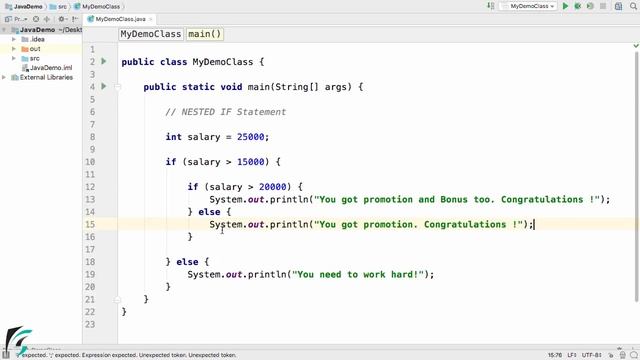Screen dimensions: 640x360
Task: Collapse the JavaDemo project root node
Action: [4, 30]
